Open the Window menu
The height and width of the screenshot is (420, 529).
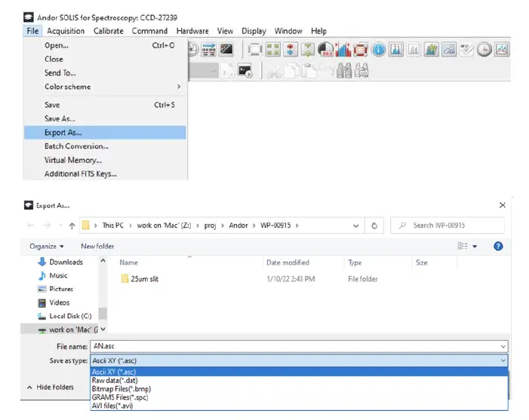point(288,31)
